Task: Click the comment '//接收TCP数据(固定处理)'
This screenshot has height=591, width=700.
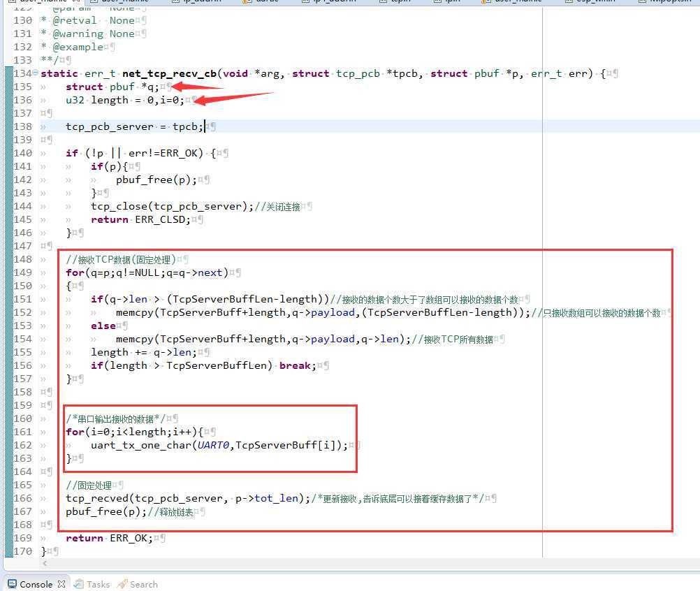Action: click(x=121, y=260)
